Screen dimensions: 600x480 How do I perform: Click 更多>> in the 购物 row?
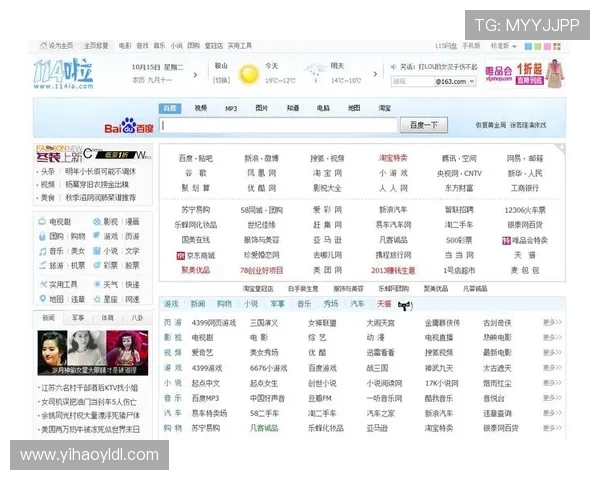click(552, 428)
